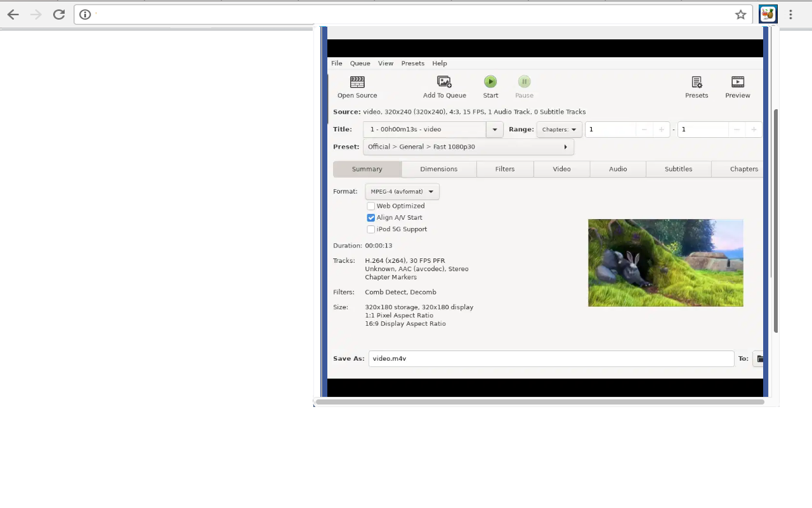Click the Open Source film icon
Screen dimensions: 812x508
[357, 82]
